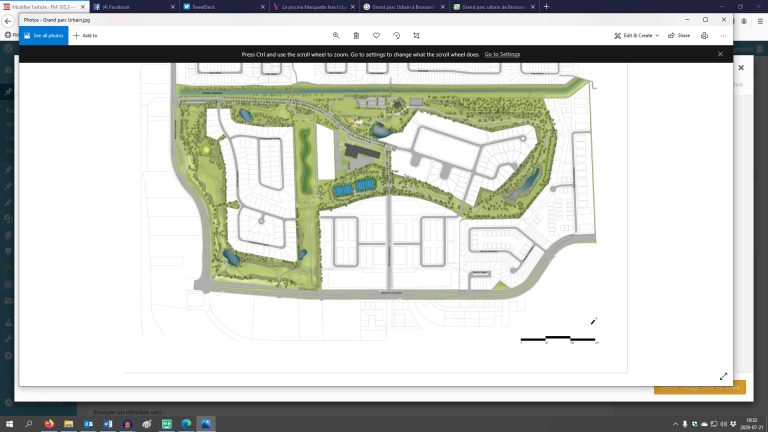Expand the Edit & Create dropdown

[x=636, y=35]
